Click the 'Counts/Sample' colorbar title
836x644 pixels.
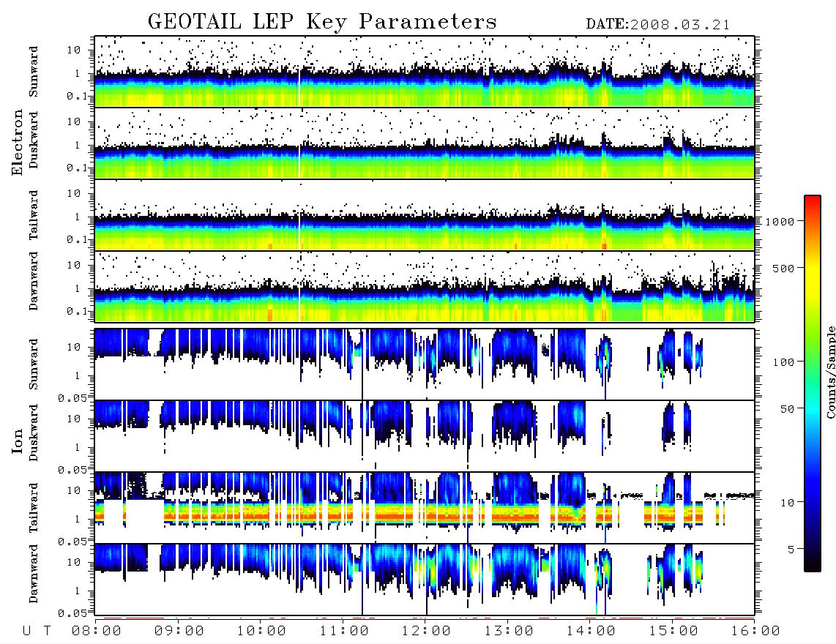(x=830, y=372)
